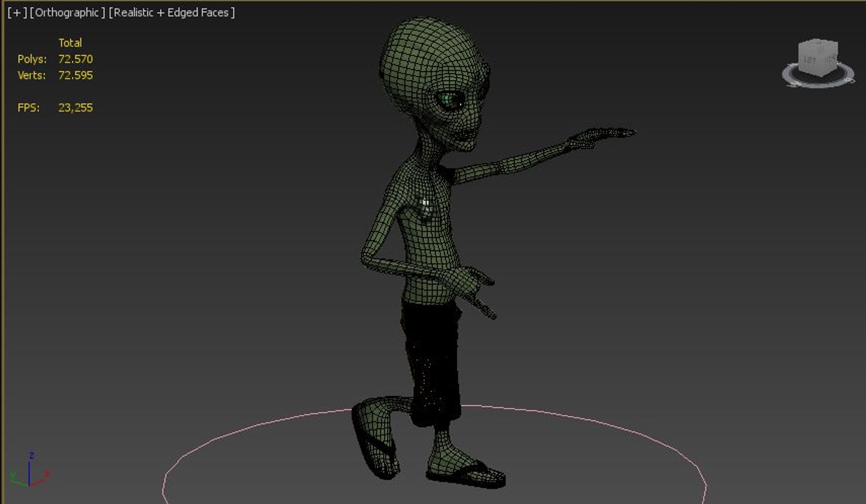Click the world axis tripod gizmo
The height and width of the screenshot is (504, 866).
coord(29,470)
